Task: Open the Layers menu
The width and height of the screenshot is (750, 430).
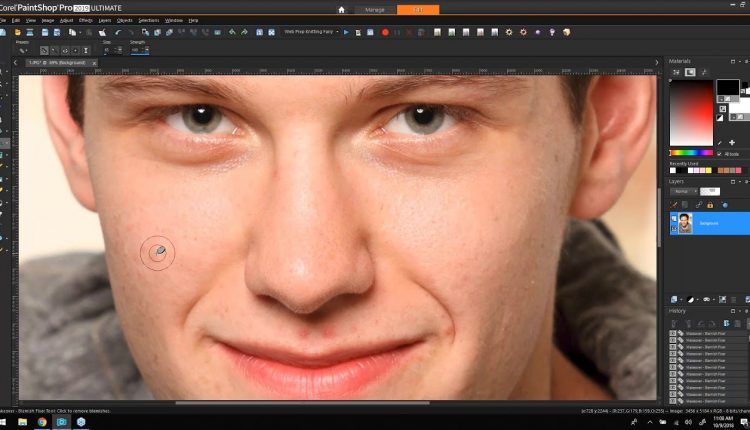Action: (105, 21)
